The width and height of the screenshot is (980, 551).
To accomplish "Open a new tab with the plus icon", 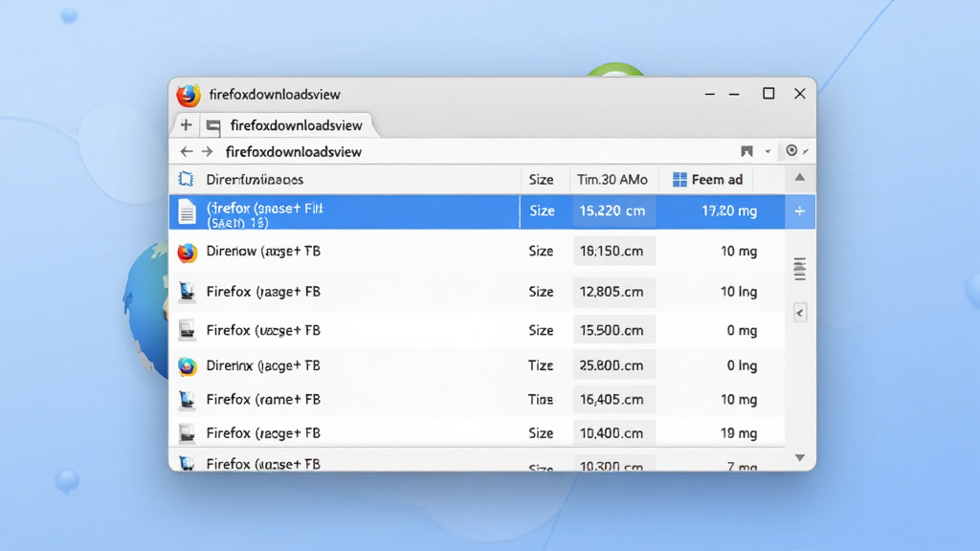I will [x=186, y=125].
